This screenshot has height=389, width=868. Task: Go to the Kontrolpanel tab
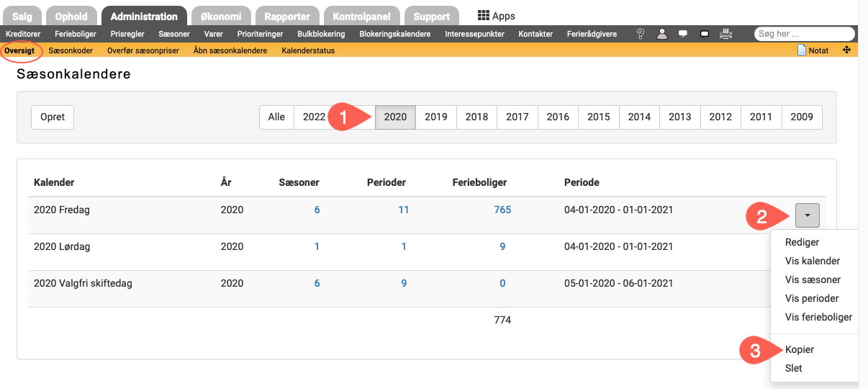[x=361, y=16]
